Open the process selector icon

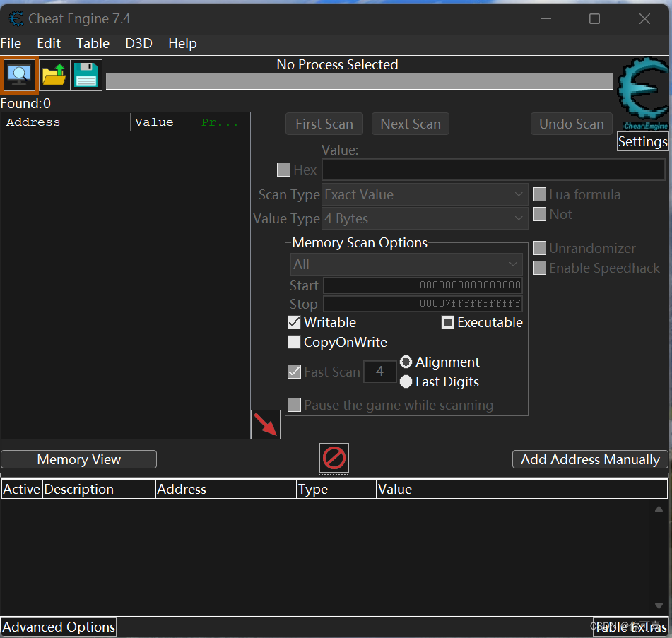point(19,75)
